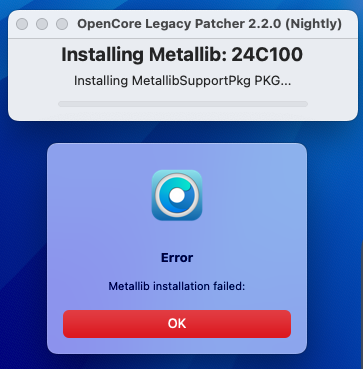Click the heading Installing Metallib: 24C100
The height and width of the screenshot is (369, 363).
[x=182, y=55]
